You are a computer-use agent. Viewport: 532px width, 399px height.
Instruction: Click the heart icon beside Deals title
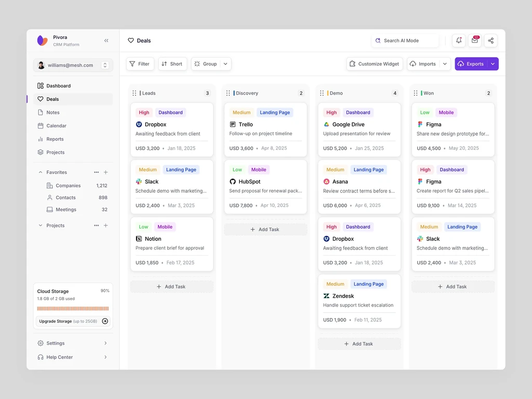pyautogui.click(x=130, y=41)
